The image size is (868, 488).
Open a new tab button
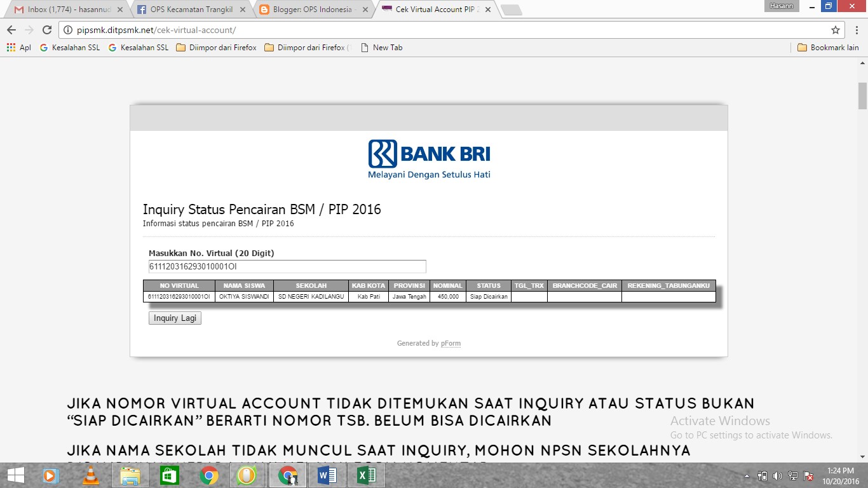[511, 10]
